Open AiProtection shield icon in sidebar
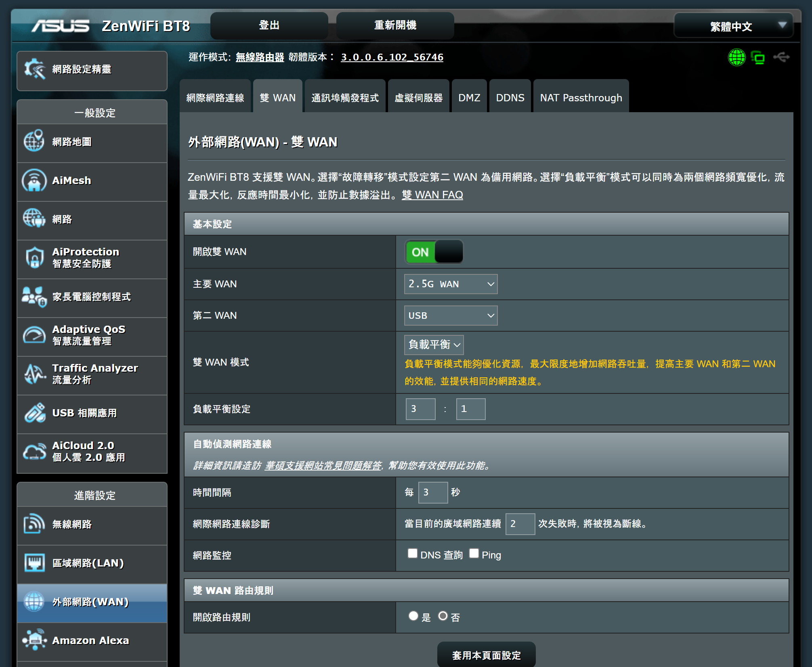 (34, 257)
